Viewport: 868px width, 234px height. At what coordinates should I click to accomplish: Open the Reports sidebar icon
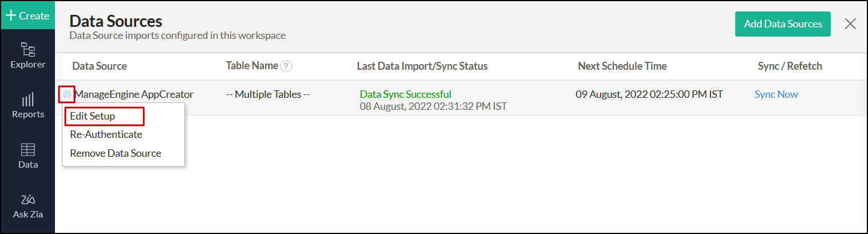(27, 100)
